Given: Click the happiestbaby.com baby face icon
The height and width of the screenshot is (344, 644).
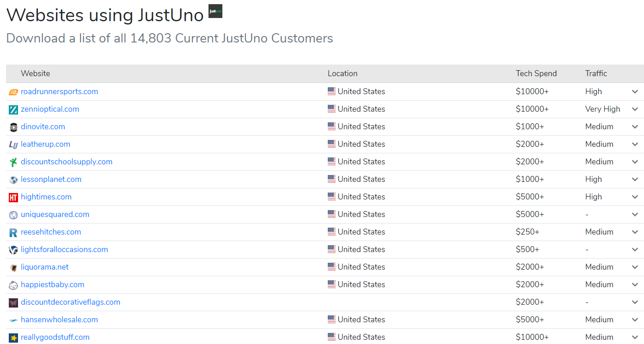Looking at the screenshot, I should pyautogui.click(x=13, y=285).
